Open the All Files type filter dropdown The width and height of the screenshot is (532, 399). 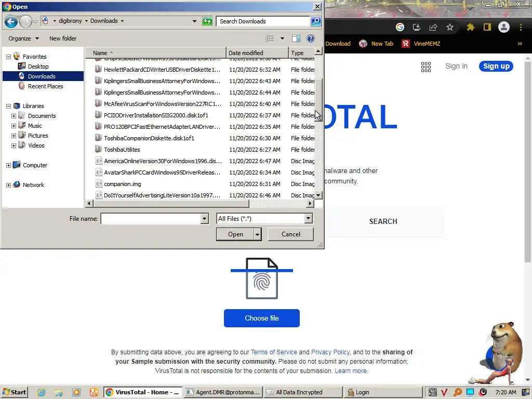(x=308, y=219)
